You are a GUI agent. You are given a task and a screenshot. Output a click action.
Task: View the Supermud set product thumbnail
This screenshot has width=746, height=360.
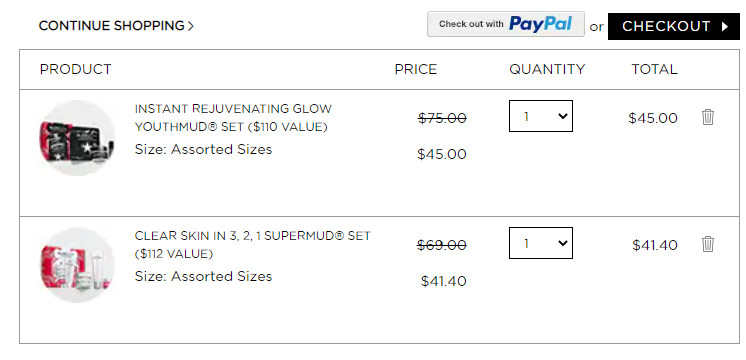77,265
